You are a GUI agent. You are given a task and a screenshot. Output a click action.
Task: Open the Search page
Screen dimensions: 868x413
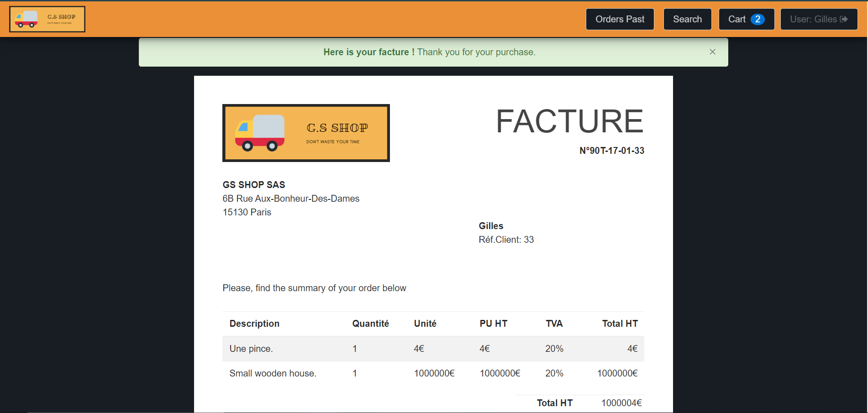pos(687,19)
